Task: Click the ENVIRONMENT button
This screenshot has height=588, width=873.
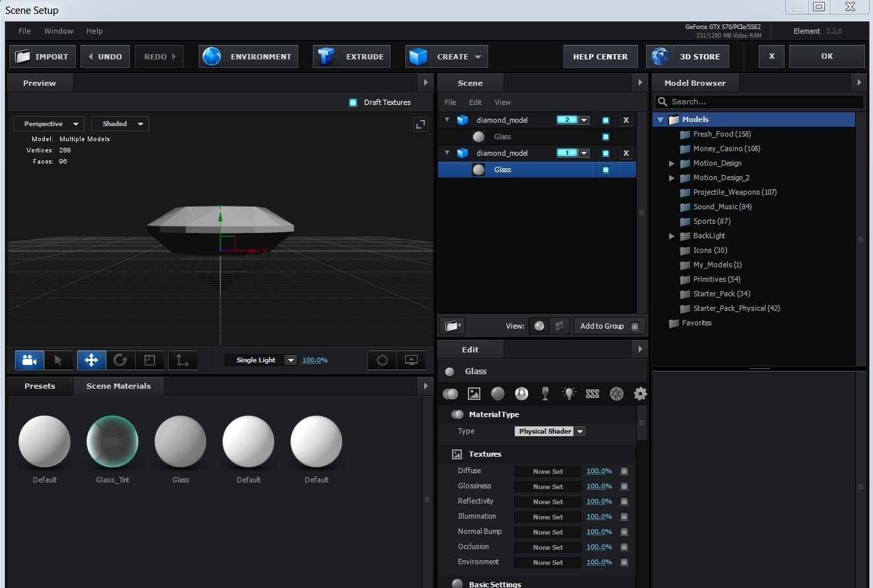Action: [249, 57]
